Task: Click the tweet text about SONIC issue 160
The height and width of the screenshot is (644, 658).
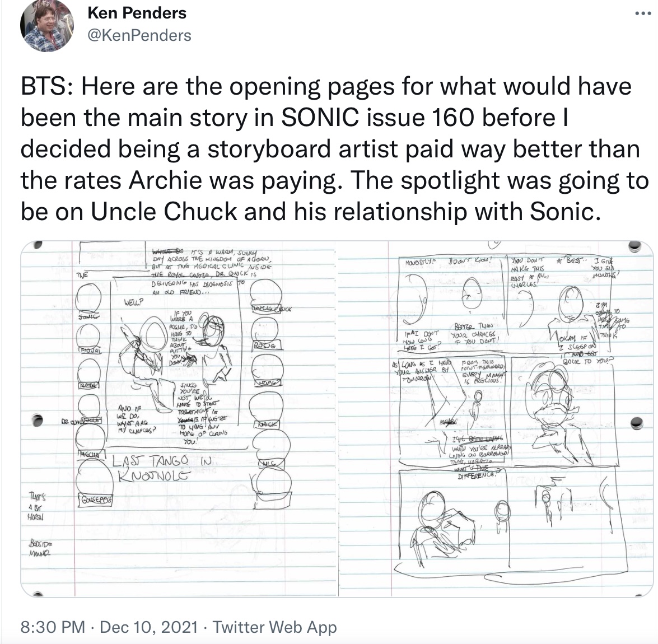Action: (x=335, y=149)
